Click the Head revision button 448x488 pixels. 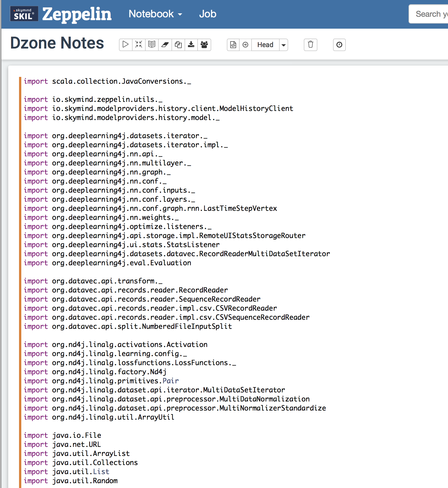click(265, 45)
